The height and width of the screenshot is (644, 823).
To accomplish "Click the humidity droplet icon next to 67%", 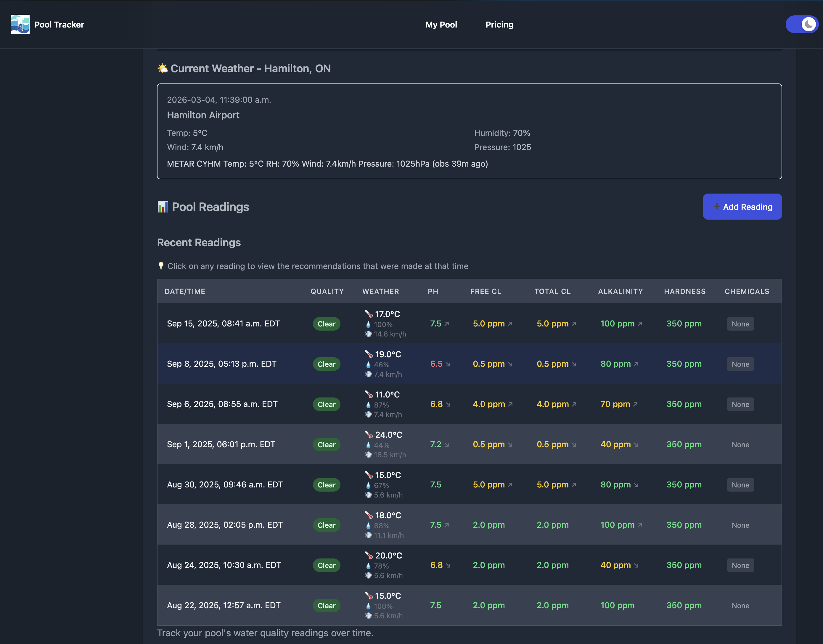I will [369, 486].
